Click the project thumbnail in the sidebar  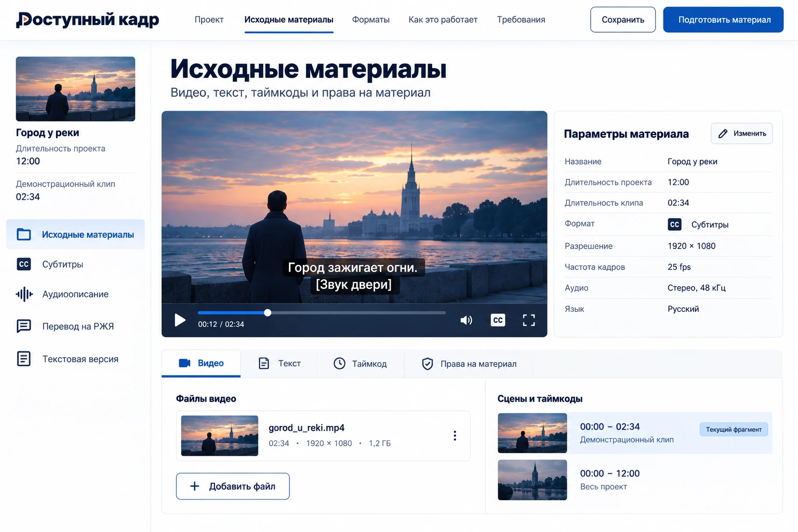point(75,89)
